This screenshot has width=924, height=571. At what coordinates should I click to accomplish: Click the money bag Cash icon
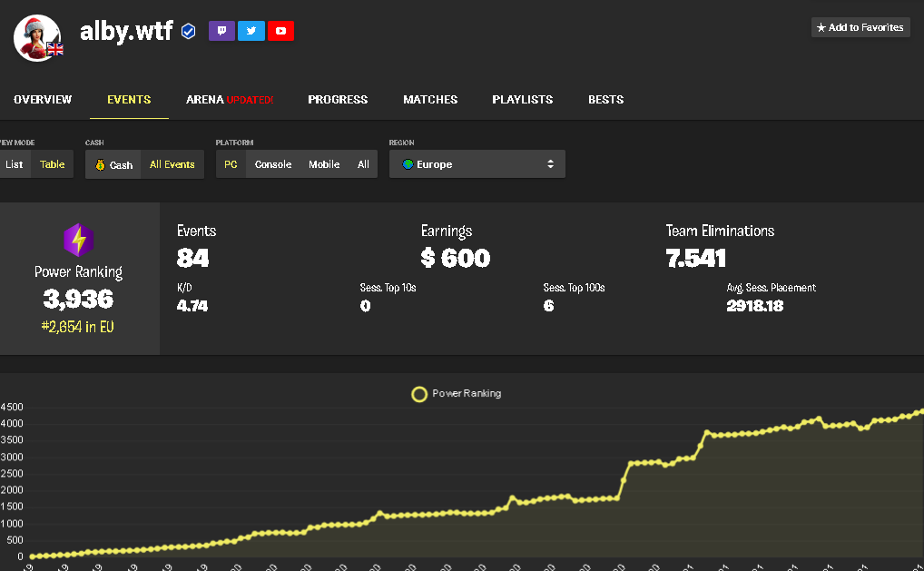[x=100, y=165]
